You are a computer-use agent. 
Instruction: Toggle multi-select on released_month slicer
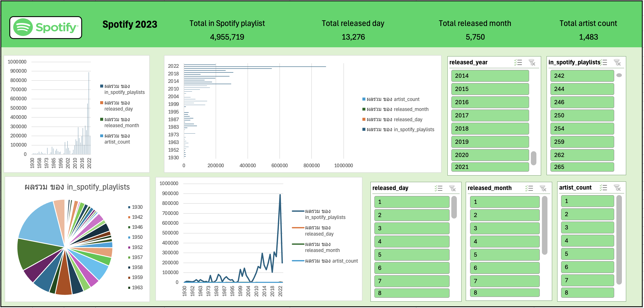(529, 188)
